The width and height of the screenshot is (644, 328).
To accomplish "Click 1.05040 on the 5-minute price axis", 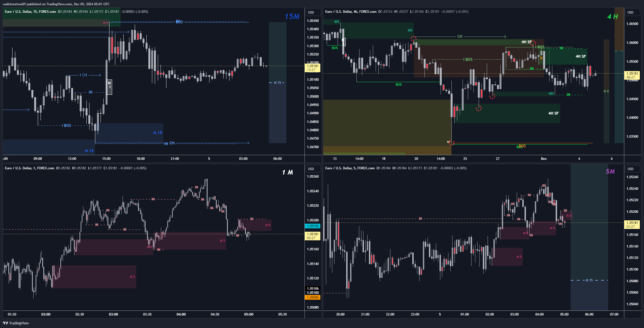I will pyautogui.click(x=632, y=304).
